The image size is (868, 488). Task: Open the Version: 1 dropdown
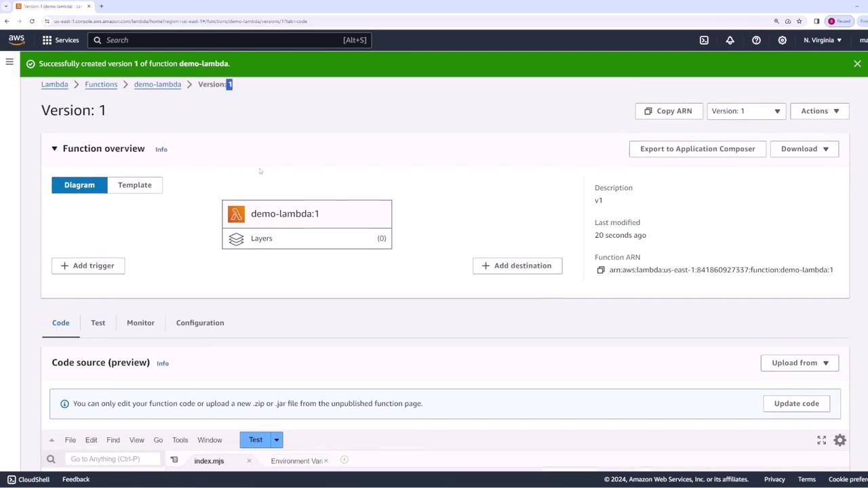point(746,111)
